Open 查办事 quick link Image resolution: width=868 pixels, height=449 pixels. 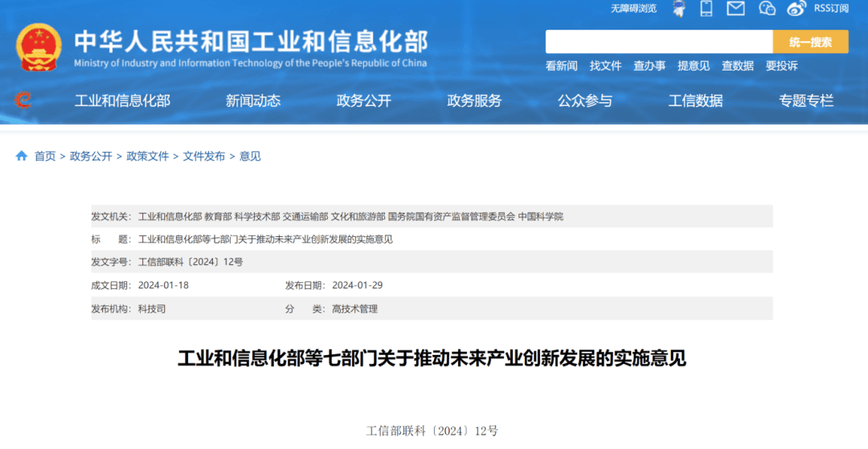coord(649,66)
